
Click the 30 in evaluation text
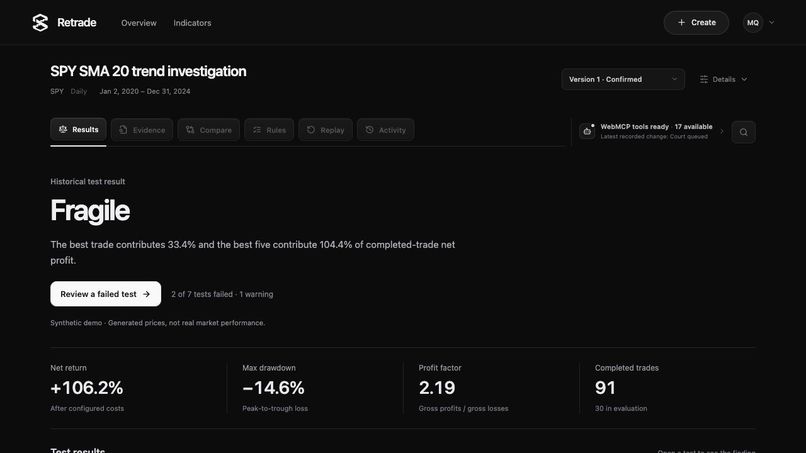[621, 408]
